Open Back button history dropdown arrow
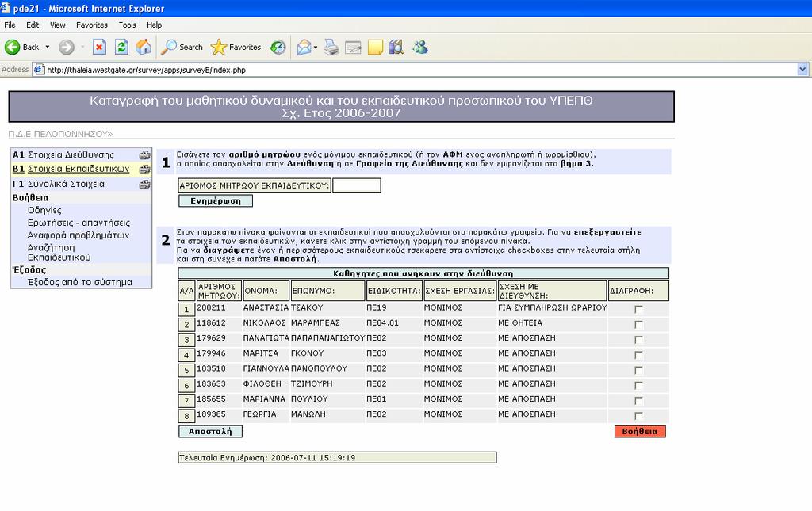This screenshot has height=511, width=812. pos(48,47)
